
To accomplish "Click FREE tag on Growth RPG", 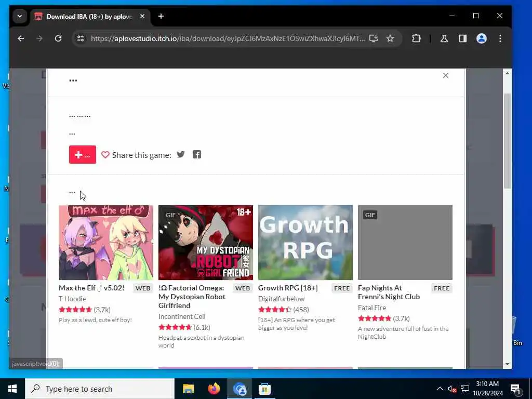I will 342,288.
